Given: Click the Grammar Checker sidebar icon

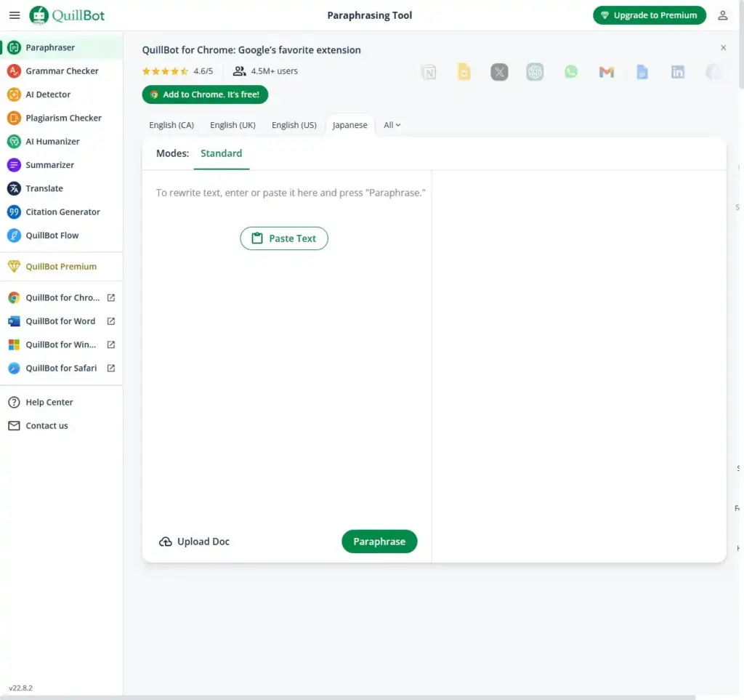Looking at the screenshot, I should pos(15,71).
